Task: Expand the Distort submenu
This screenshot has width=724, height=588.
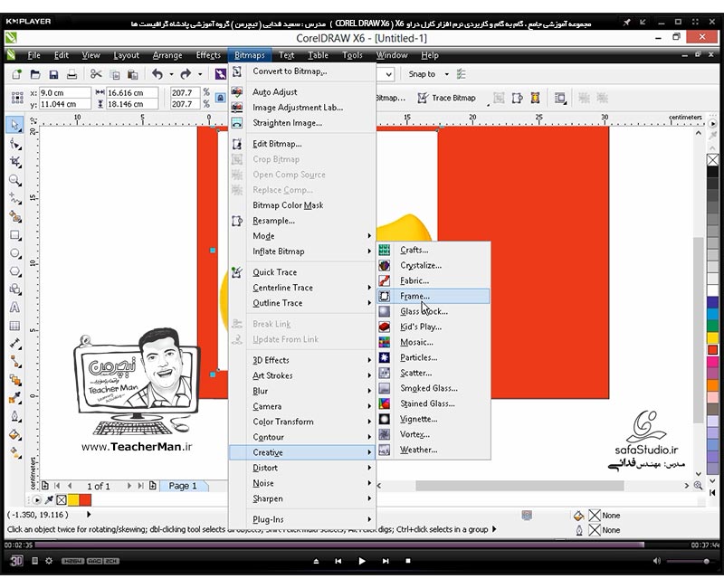Action: 311,468
